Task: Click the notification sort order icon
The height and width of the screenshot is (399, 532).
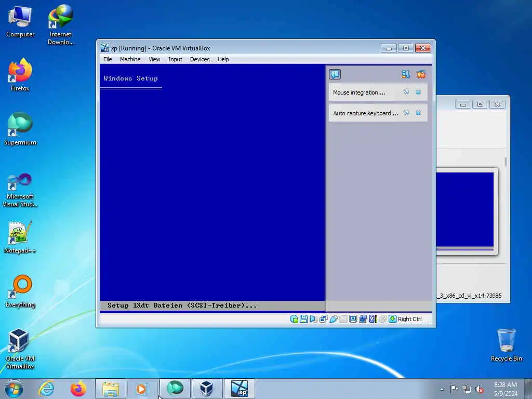Action: click(406, 74)
